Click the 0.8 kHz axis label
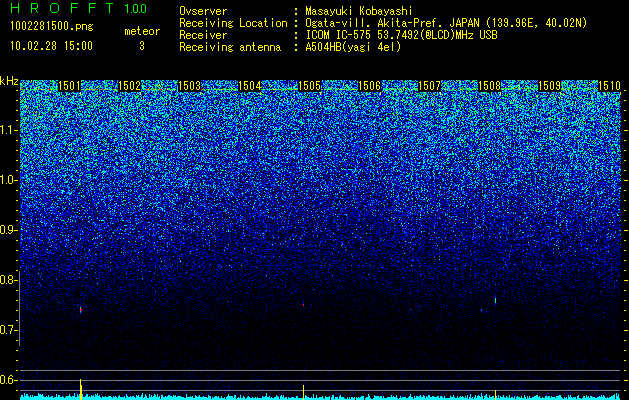The width and height of the screenshot is (629, 400). pyautogui.click(x=9, y=280)
